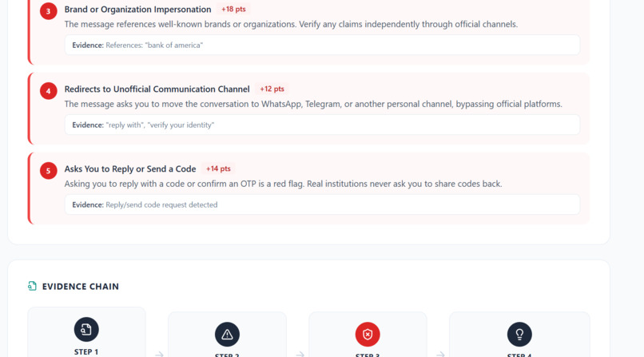Click the Step 2 warning triangle icon
This screenshot has height=357, width=644.
coord(227,335)
